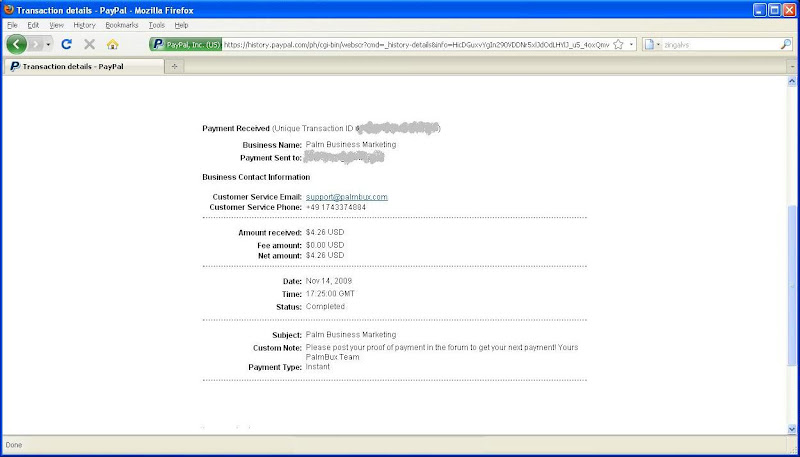Reload the page with the blue refresh icon
800x457 pixels.
(x=66, y=44)
